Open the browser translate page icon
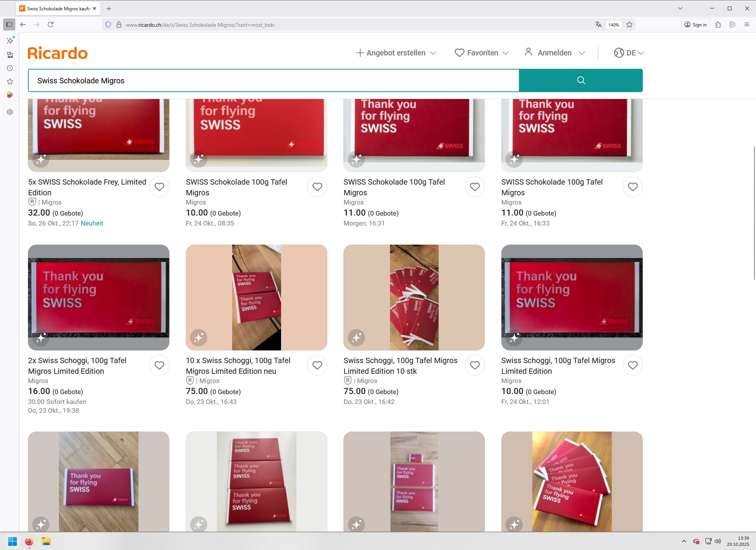Image resolution: width=756 pixels, height=550 pixels. 598,25
